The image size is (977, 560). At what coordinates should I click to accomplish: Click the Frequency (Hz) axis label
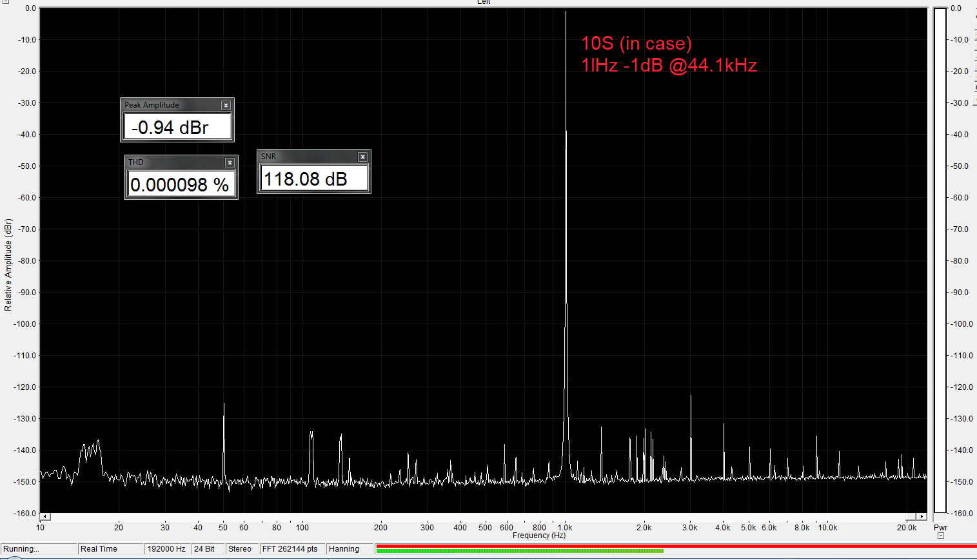coord(539,536)
